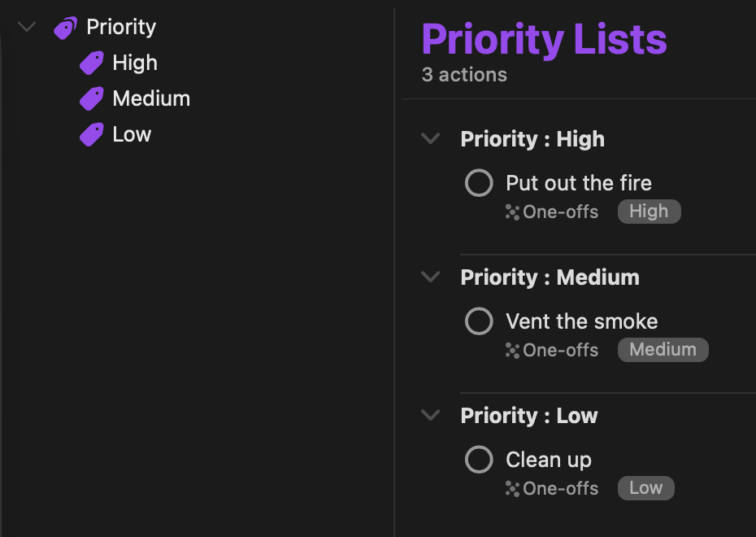The height and width of the screenshot is (537, 756).
Task: Click the Low tag icon in sidebar
Action: (91, 135)
